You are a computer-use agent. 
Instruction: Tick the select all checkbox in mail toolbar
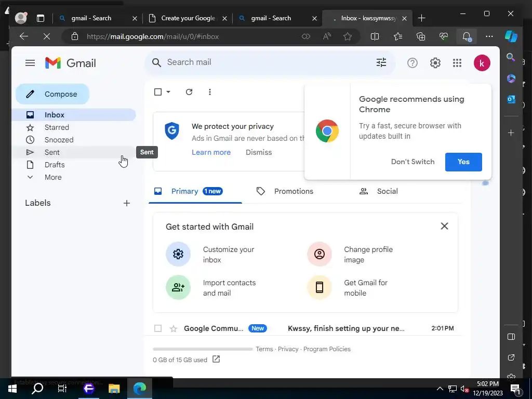[158, 92]
